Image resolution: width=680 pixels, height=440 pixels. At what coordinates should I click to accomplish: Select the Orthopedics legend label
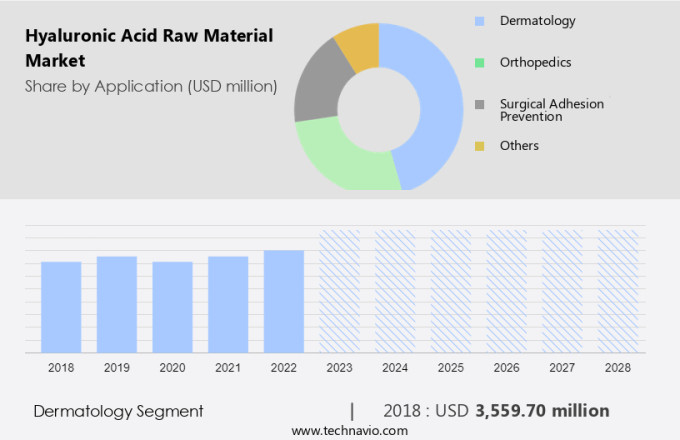click(536, 63)
